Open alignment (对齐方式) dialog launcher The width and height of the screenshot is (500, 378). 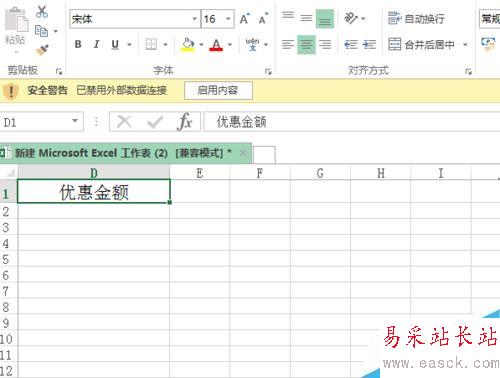468,71
